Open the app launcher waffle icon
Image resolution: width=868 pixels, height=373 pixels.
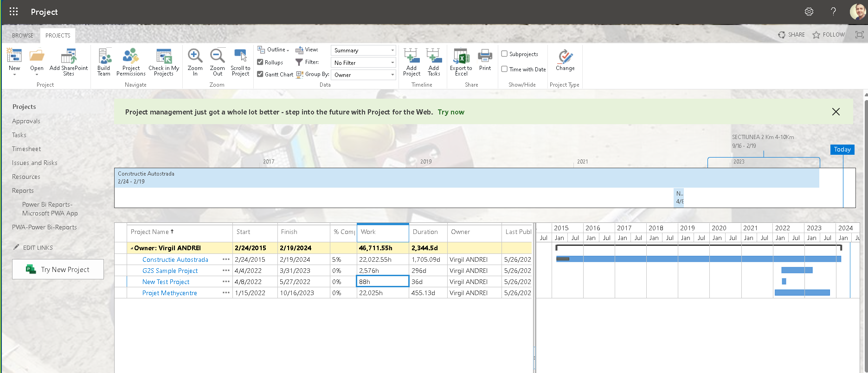pos(13,12)
